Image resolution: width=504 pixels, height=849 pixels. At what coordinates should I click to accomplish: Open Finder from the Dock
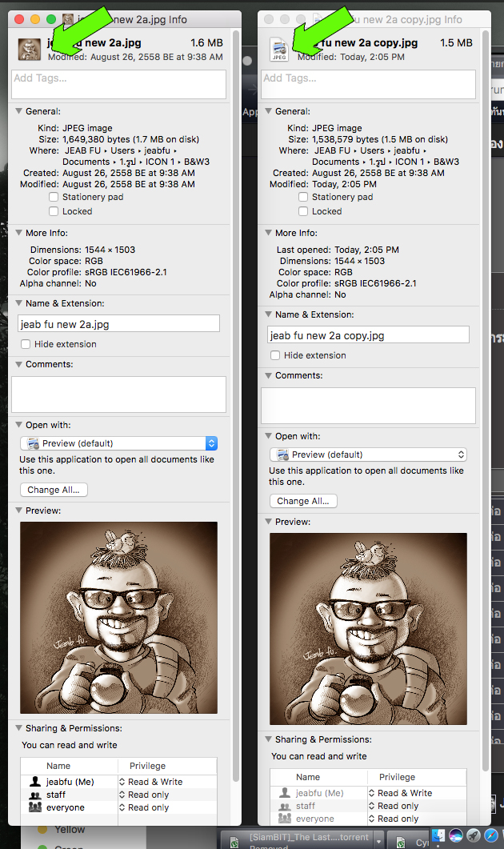(438, 836)
